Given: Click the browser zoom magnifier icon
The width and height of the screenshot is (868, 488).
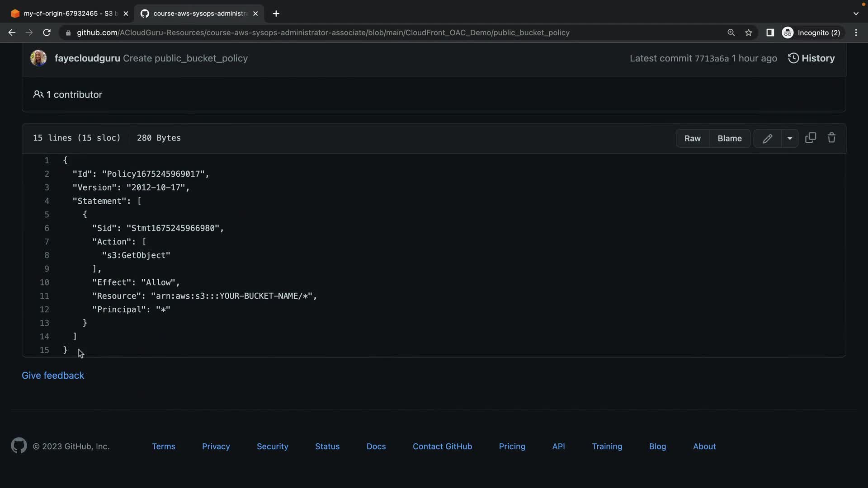Looking at the screenshot, I should click(731, 33).
